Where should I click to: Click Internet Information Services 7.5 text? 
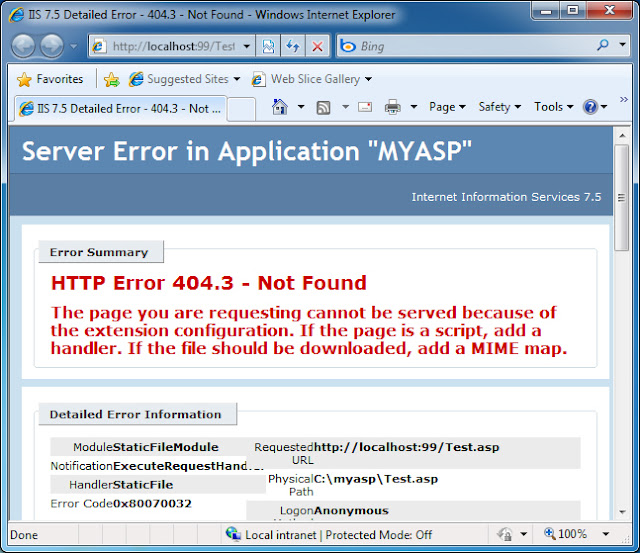click(x=506, y=197)
